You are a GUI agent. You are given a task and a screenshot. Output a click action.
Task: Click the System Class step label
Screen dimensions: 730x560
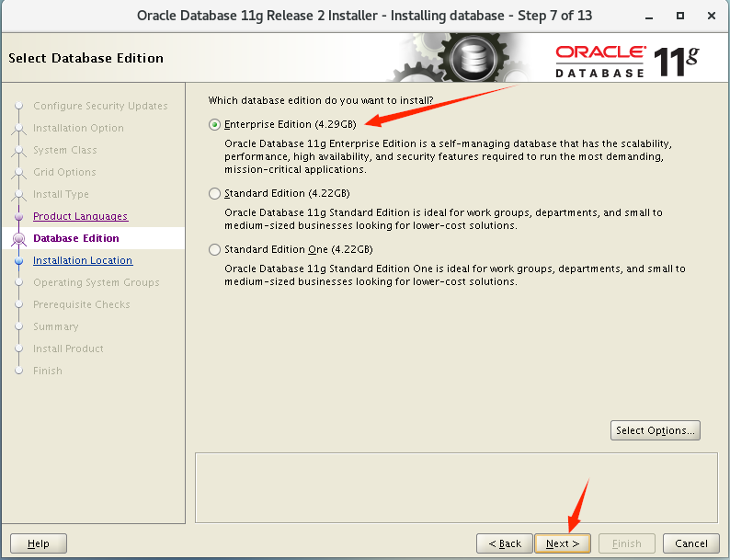click(65, 150)
